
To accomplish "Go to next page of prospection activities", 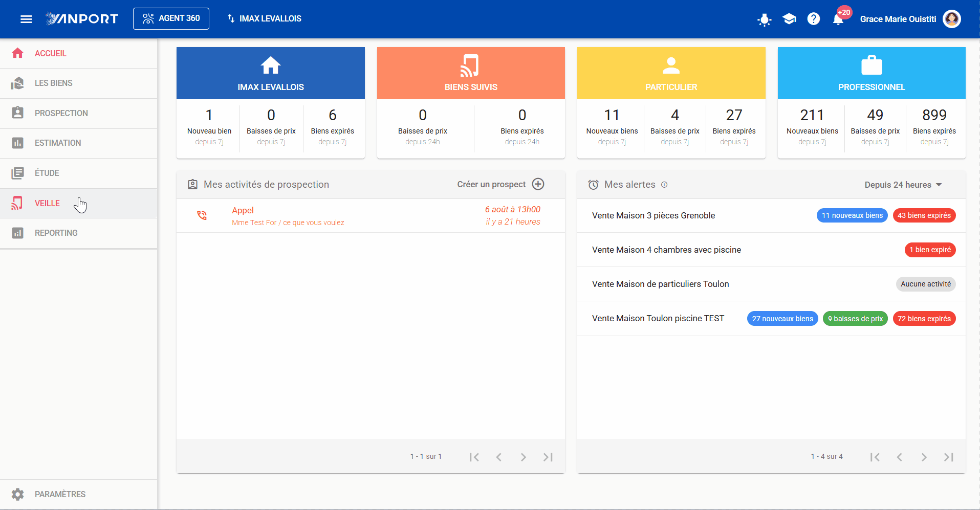I will tap(523, 457).
